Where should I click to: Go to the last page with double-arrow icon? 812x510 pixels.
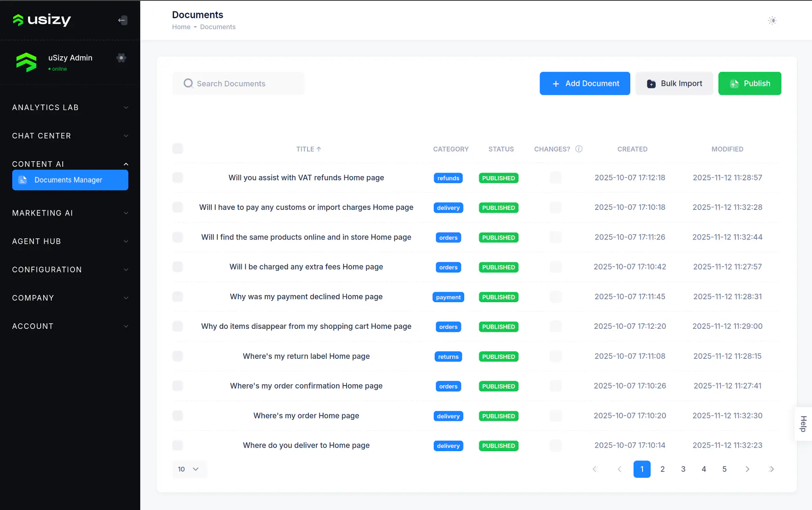tap(771, 469)
